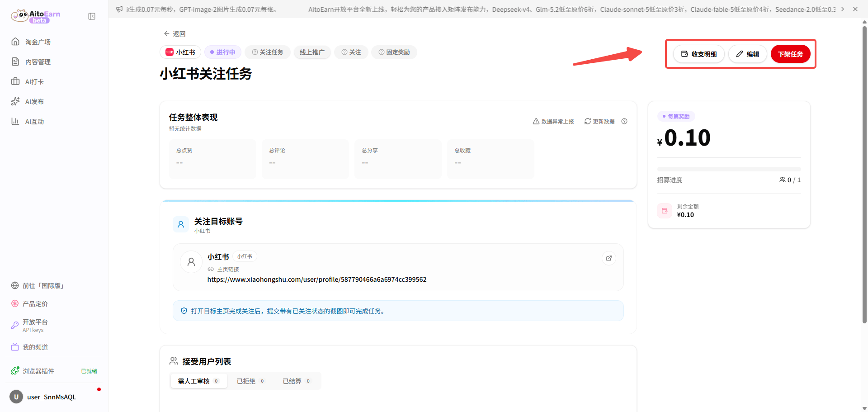Image resolution: width=868 pixels, height=412 pixels.
Task: Click help icon beside 更新数据
Action: pos(624,121)
